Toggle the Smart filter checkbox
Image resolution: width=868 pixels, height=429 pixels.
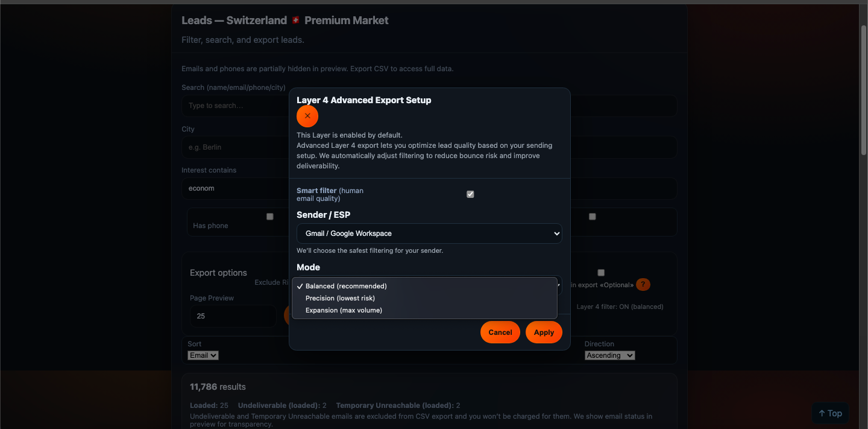pos(470,194)
